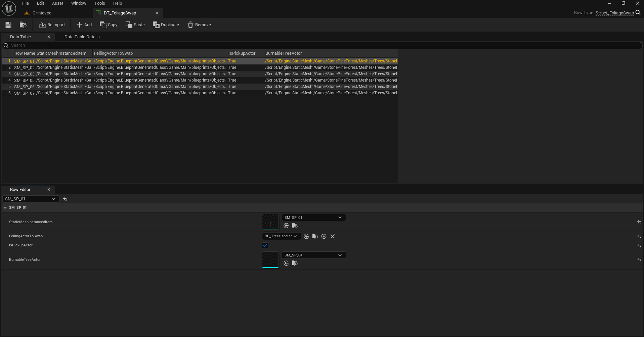Screen dimensions: 644x337
Task: Click the Reimport toolbar button
Action: pyautogui.click(x=52, y=25)
